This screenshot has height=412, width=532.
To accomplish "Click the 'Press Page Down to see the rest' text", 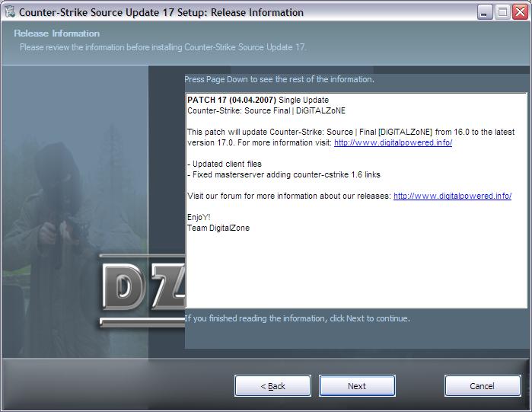I will click(x=279, y=79).
